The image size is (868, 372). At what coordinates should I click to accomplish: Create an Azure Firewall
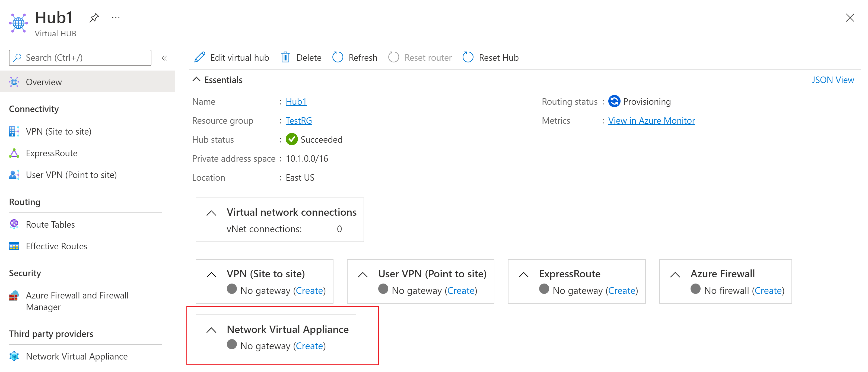pos(768,291)
